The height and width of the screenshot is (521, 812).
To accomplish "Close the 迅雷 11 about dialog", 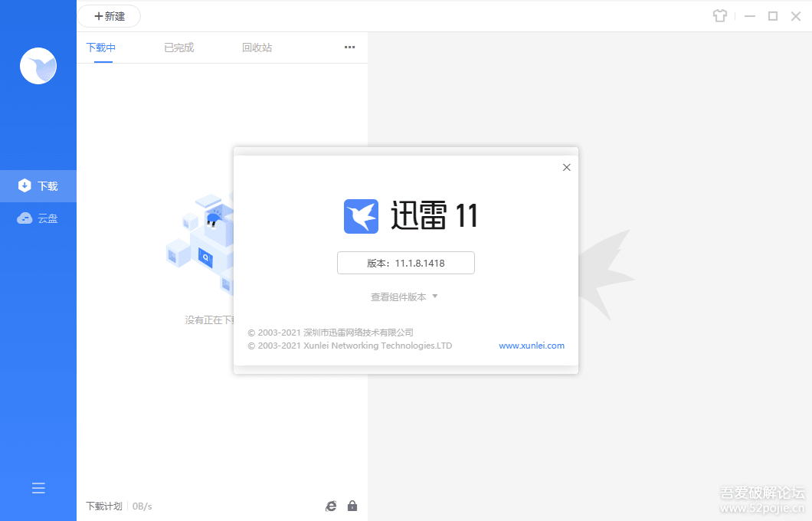I will point(567,167).
